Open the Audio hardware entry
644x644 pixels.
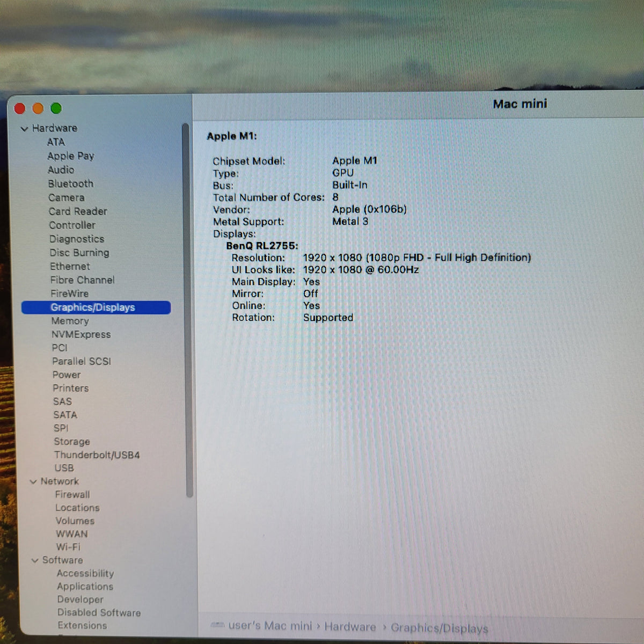[61, 170]
